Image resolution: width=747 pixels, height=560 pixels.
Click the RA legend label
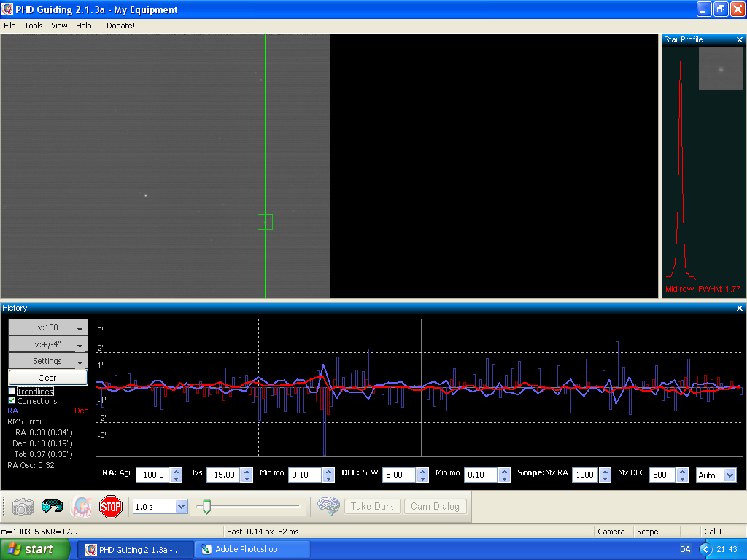tap(13, 411)
